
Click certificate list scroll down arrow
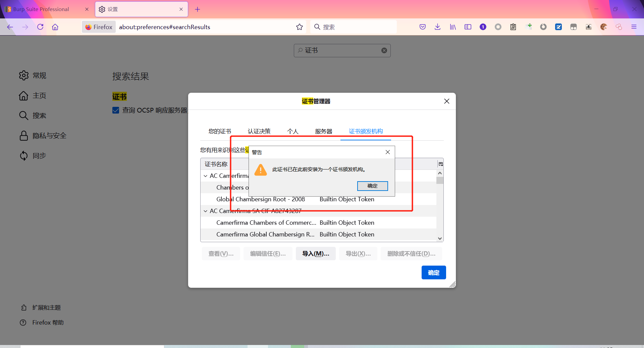(440, 238)
